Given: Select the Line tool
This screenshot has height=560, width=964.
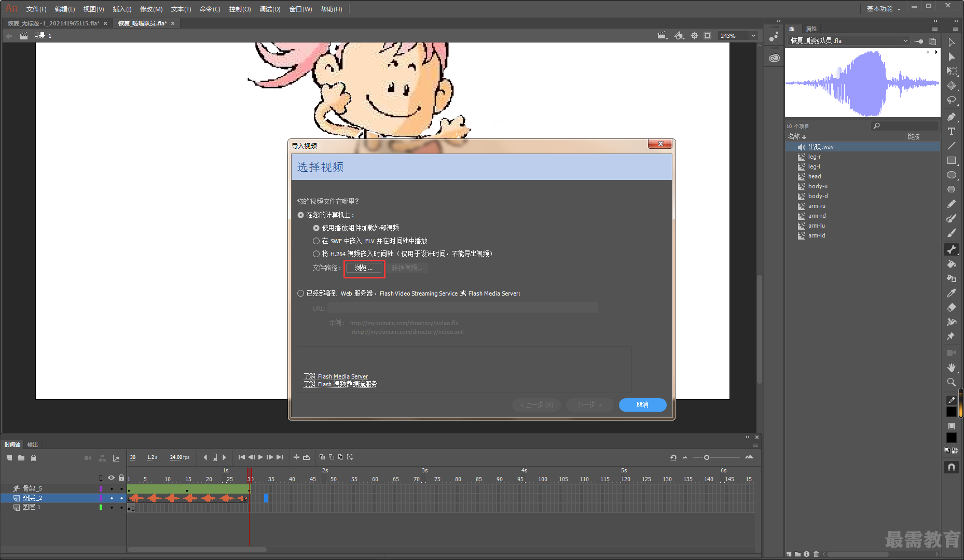Looking at the screenshot, I should (952, 146).
